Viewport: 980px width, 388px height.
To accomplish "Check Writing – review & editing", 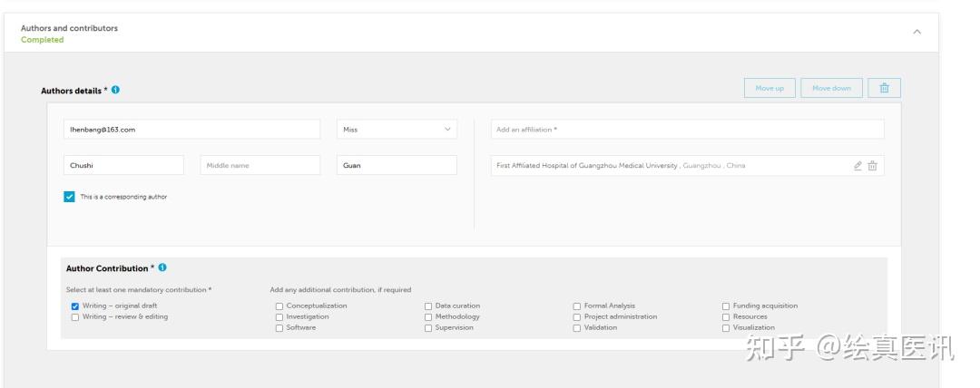I will point(75,317).
